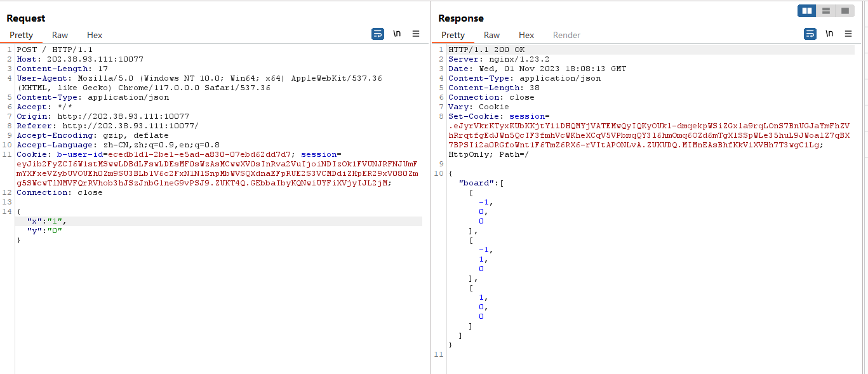Switch to the Response Render tab

click(x=566, y=35)
